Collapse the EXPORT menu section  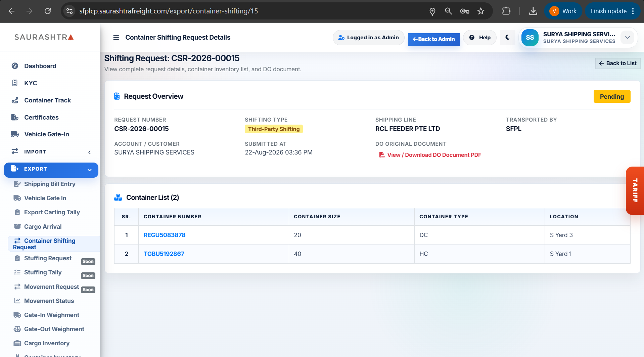[51, 170]
